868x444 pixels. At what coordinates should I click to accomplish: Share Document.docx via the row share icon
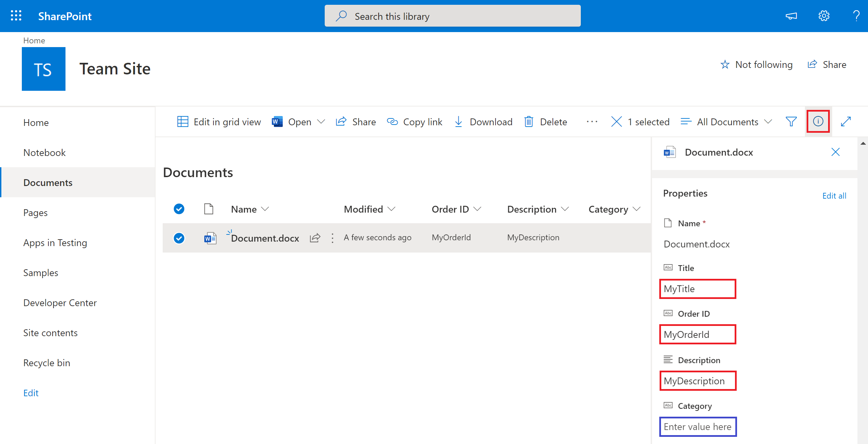(x=315, y=238)
